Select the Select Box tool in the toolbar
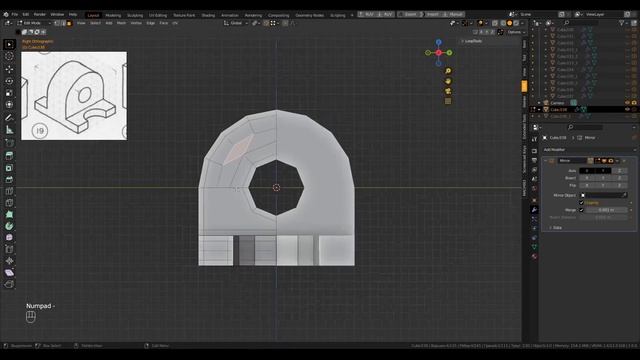 tap(9, 44)
